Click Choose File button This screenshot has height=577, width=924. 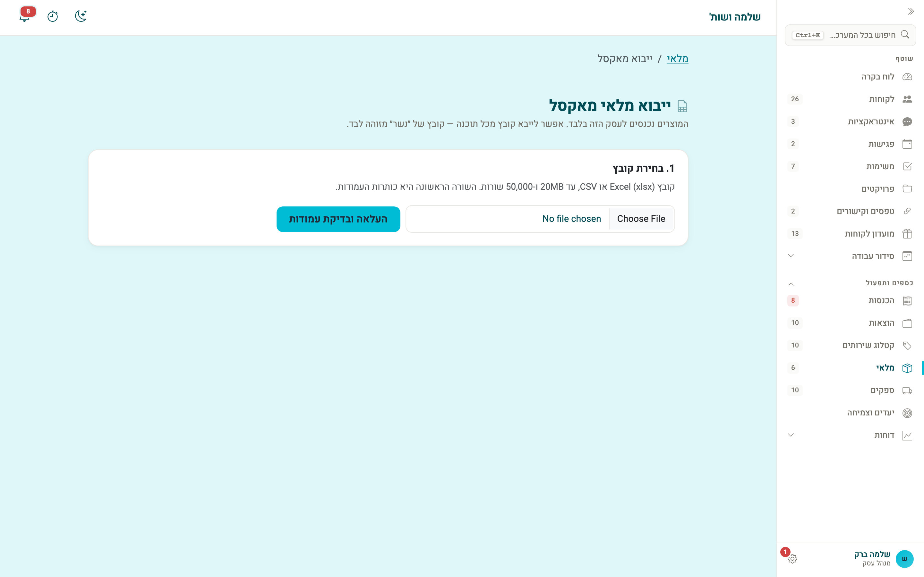(641, 219)
